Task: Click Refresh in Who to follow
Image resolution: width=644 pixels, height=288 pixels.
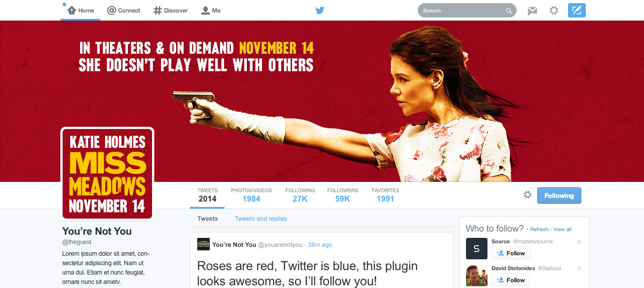Action: coord(539,229)
